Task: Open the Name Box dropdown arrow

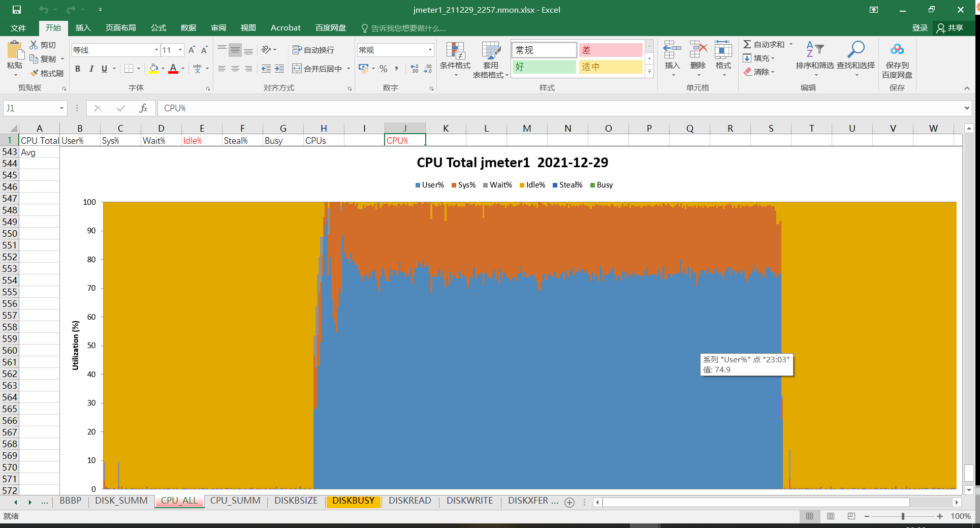Action: pyautogui.click(x=61, y=108)
